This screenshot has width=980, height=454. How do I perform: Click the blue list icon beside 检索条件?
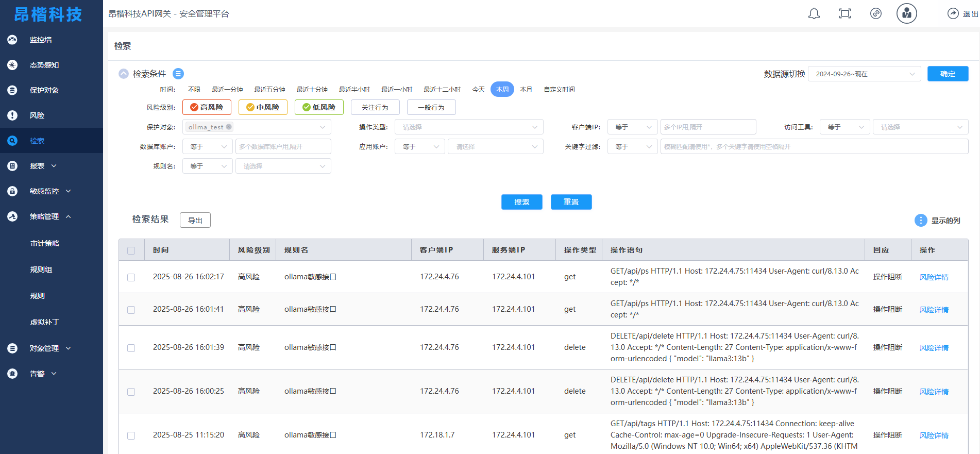click(178, 74)
